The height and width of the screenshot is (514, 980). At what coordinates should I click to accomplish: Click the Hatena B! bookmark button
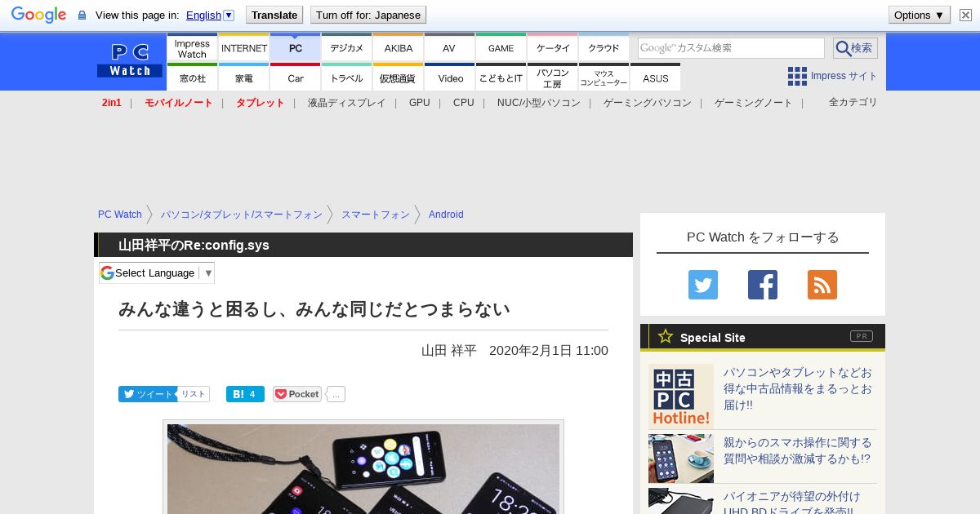coord(245,394)
